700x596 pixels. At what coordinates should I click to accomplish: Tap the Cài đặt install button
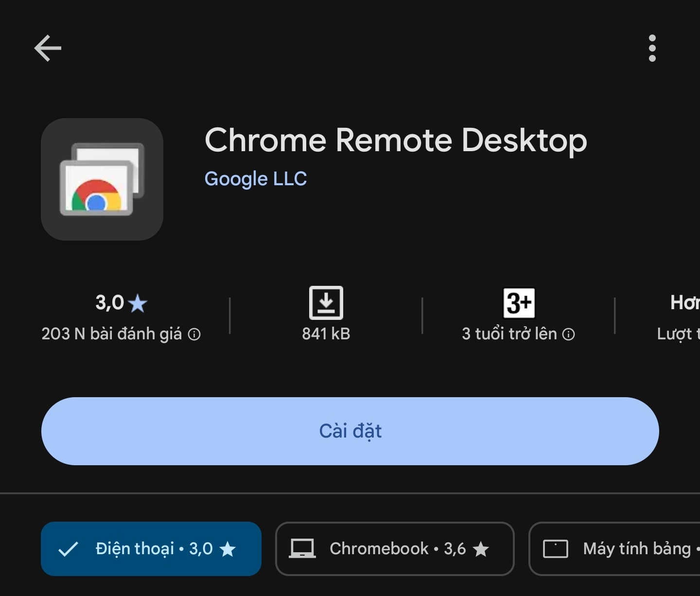pyautogui.click(x=350, y=431)
